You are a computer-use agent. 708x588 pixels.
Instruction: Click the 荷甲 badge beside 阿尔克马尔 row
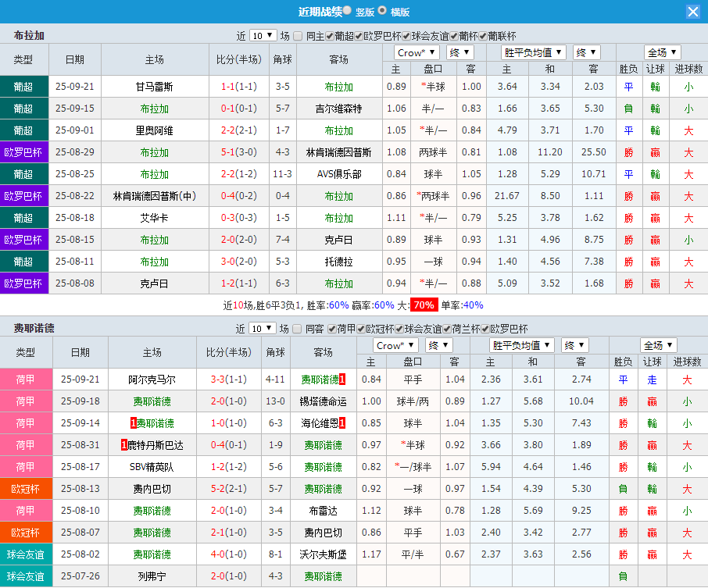24,380
